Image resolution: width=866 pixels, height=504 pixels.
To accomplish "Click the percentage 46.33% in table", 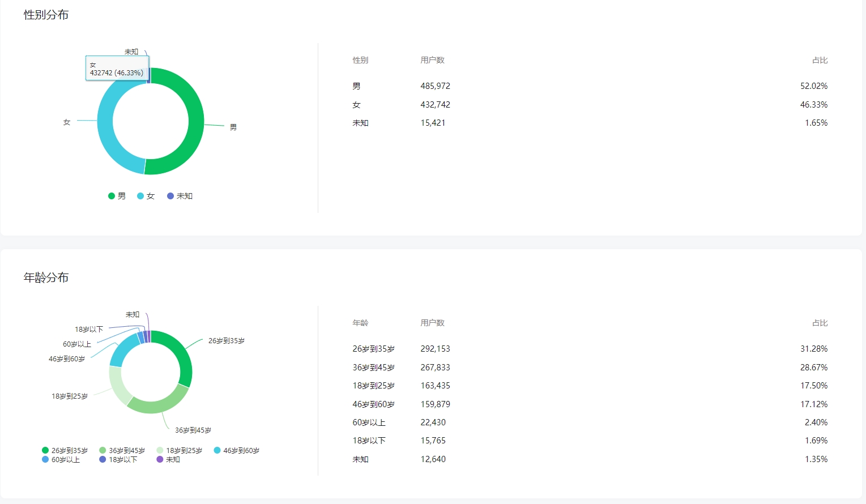I will [x=814, y=105].
